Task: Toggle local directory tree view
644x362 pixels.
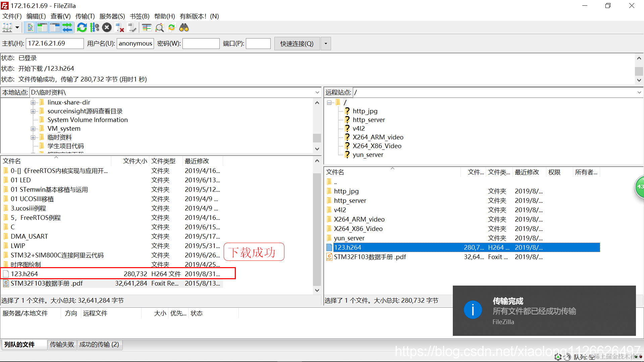Action: coord(42,27)
